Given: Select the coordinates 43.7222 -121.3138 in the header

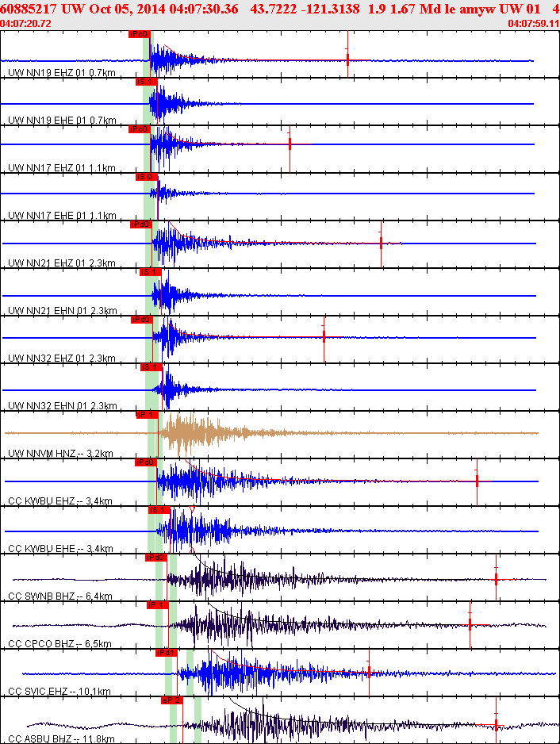Looking at the screenshot, I should (x=305, y=9).
